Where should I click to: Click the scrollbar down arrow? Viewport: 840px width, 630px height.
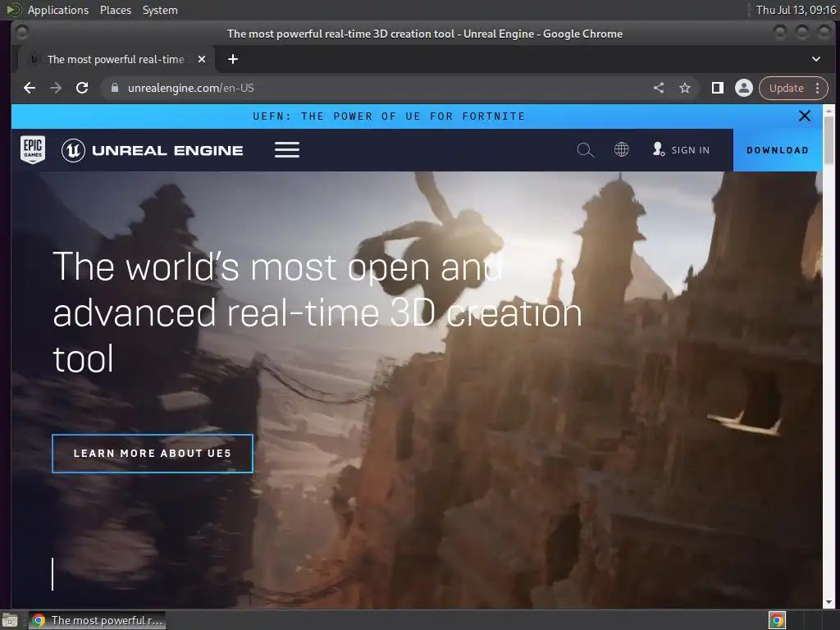[829, 603]
